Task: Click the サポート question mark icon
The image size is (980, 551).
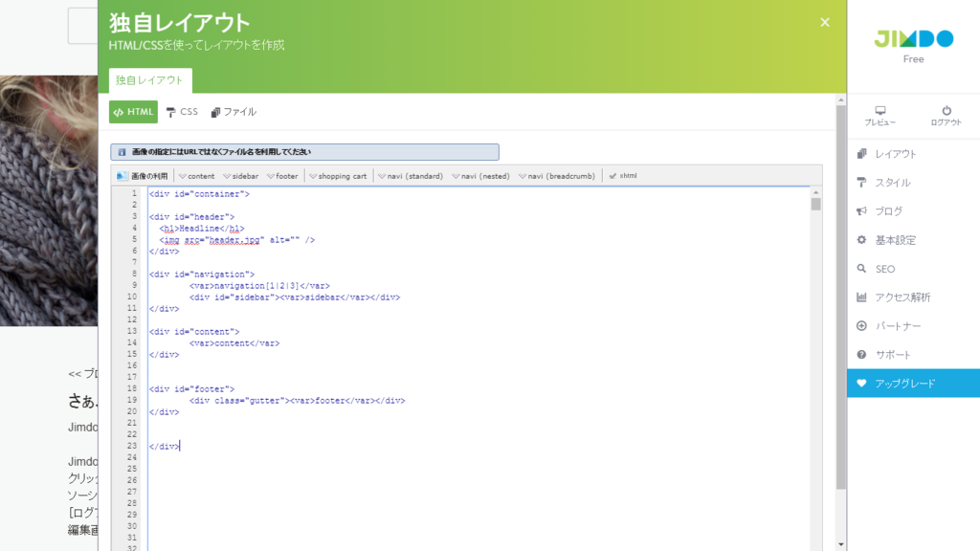Action: (862, 355)
